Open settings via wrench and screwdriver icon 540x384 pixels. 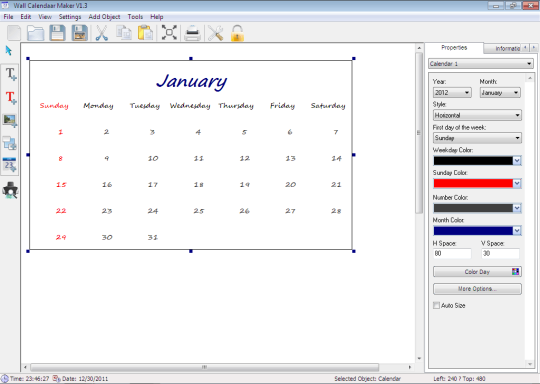pos(216,33)
